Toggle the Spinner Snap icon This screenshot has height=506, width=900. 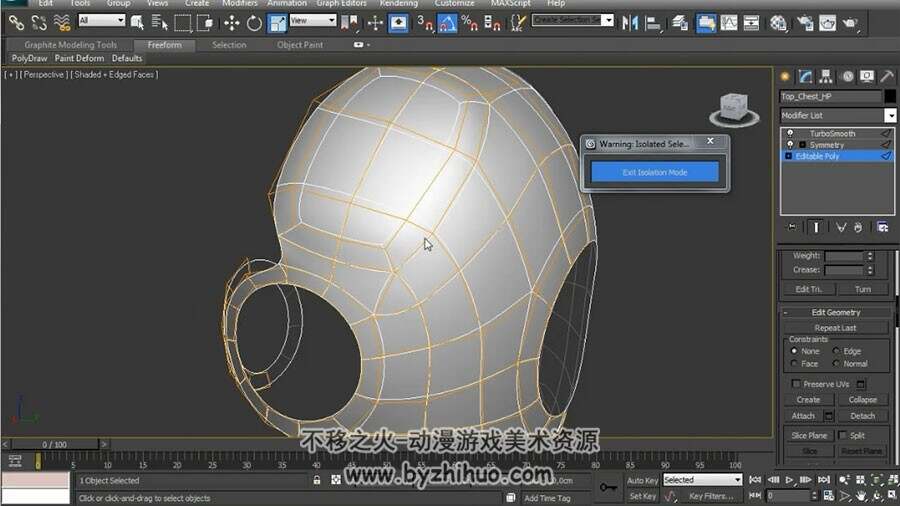pyautogui.click(x=492, y=22)
